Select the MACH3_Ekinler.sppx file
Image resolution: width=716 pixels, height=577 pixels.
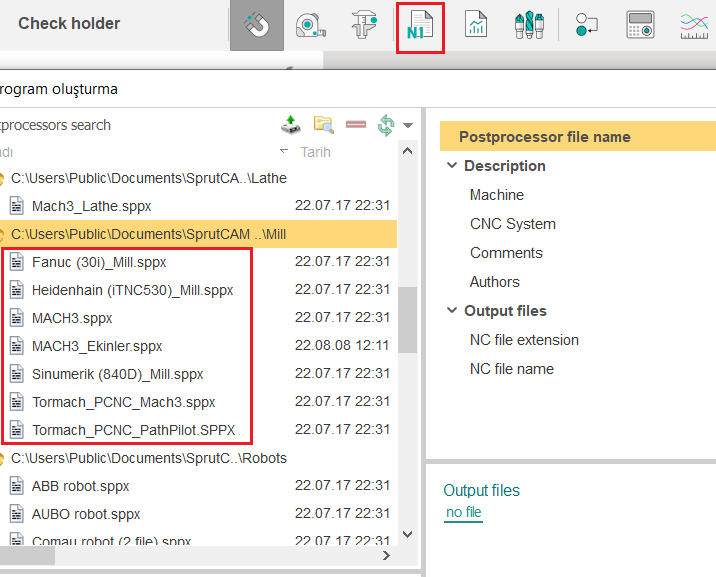[97, 346]
